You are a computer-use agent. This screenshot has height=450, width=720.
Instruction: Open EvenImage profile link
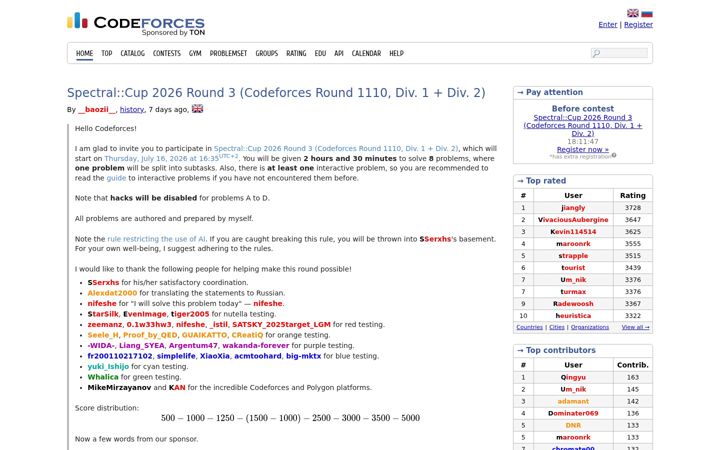coord(145,314)
